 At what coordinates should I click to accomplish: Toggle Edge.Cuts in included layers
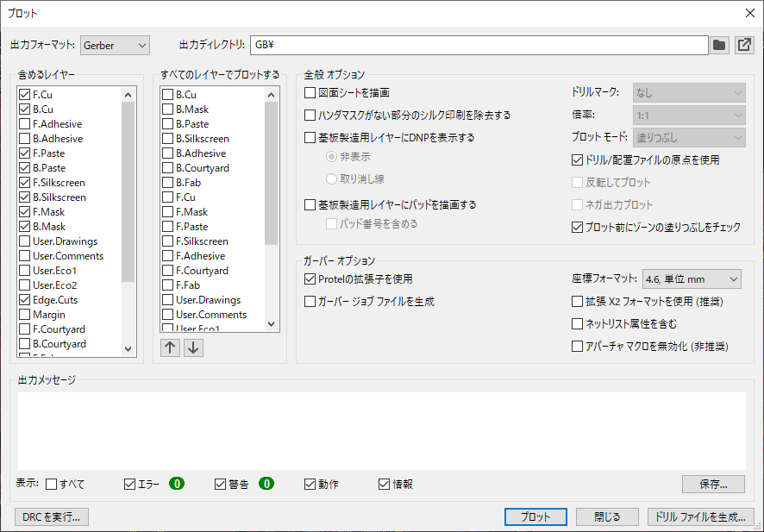pos(24,299)
